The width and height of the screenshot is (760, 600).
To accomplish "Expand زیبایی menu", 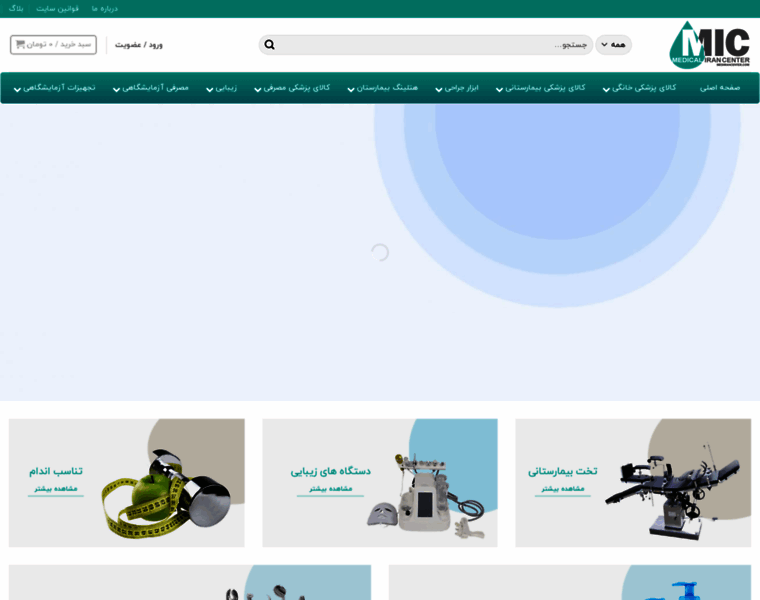I will pyautogui.click(x=222, y=88).
